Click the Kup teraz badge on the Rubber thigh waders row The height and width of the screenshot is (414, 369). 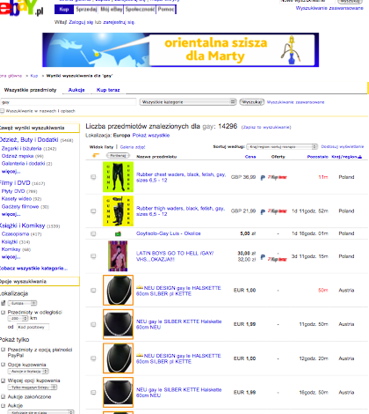(277, 211)
